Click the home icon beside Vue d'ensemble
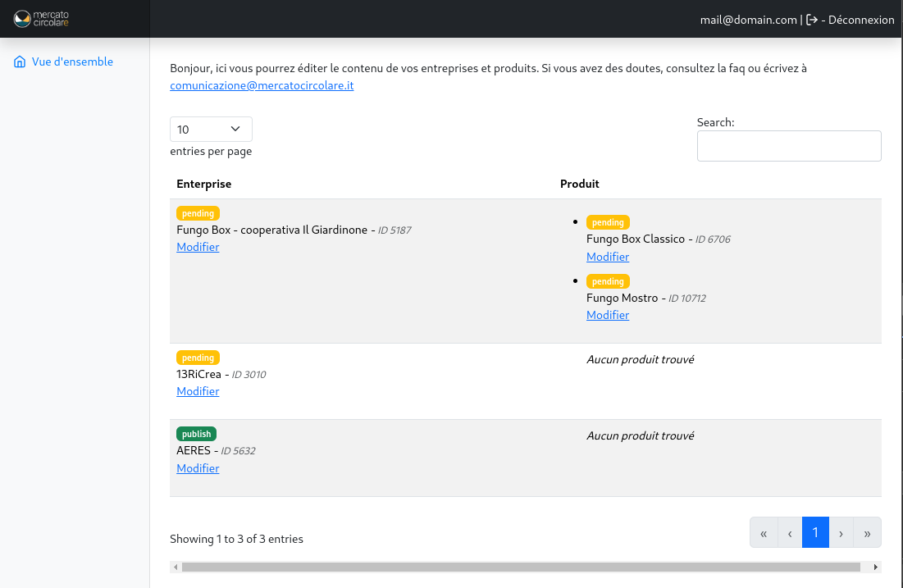Screen dimensions: 903x588 tap(20, 62)
